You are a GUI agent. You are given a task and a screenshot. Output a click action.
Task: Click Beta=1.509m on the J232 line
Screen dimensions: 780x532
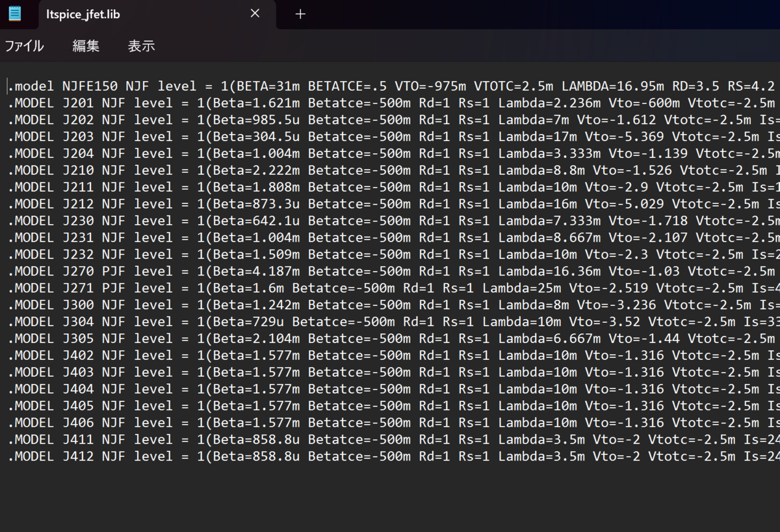tap(257, 255)
